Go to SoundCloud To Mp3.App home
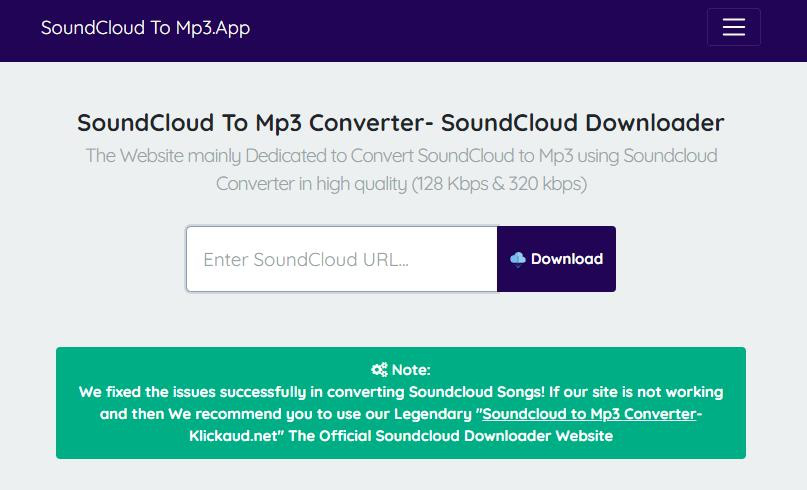Image resolution: width=807 pixels, height=490 pixels. 145,27
